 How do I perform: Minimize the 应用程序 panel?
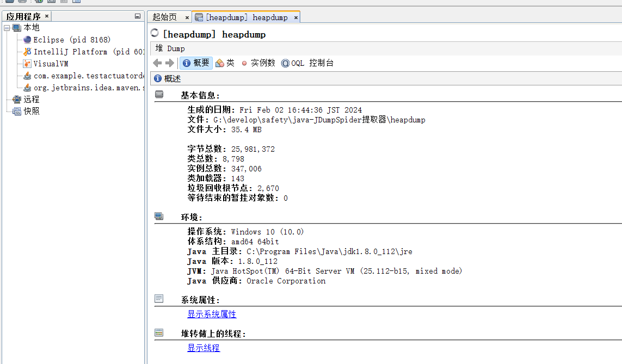tap(138, 17)
